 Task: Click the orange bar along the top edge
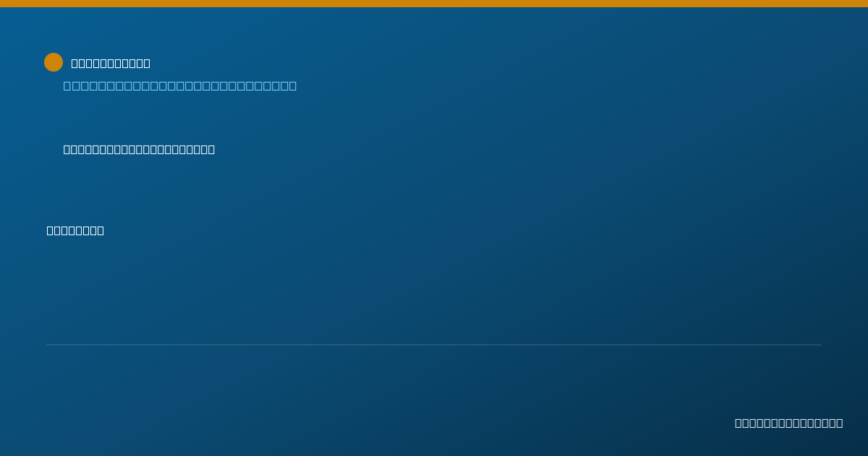point(434,4)
